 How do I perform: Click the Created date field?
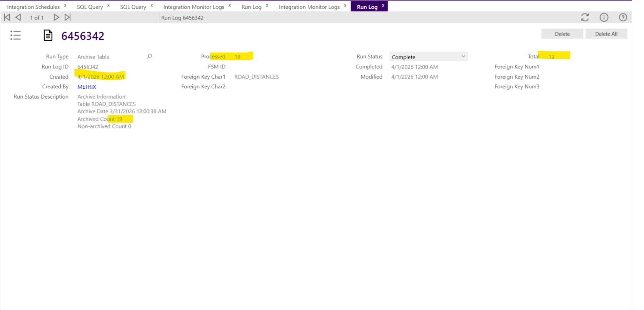(x=101, y=77)
